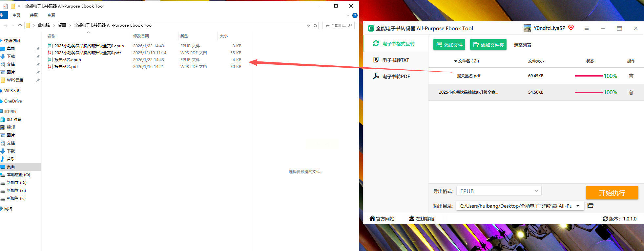Screen dimensions: 644x251
Task: Select the 2025小吃餐饮品牌战略升级全案... row in Ebook Tool
Action: point(536,92)
